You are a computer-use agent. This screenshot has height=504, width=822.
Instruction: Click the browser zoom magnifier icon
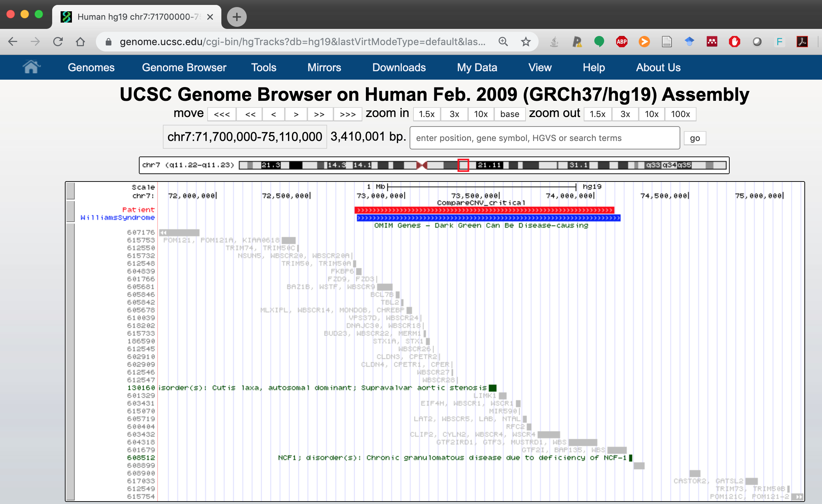[x=503, y=42]
